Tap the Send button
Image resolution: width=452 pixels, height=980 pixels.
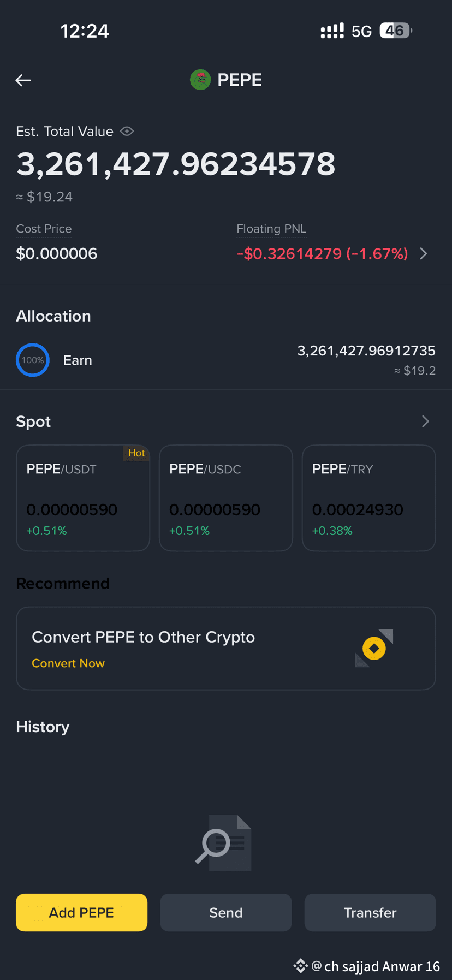(x=226, y=912)
